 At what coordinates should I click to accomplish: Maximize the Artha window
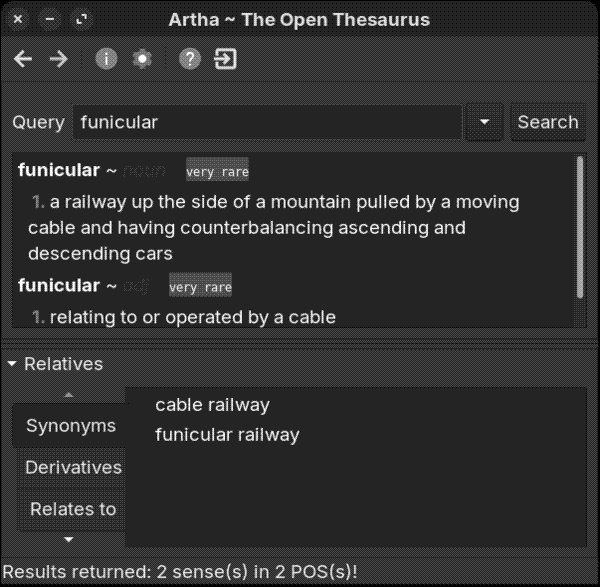click(82, 19)
